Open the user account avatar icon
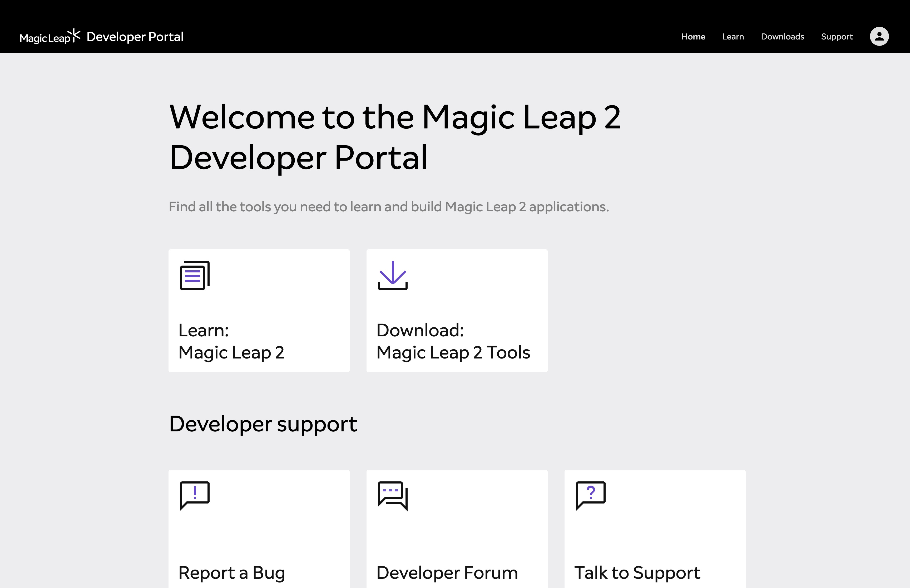The image size is (910, 588). click(879, 36)
